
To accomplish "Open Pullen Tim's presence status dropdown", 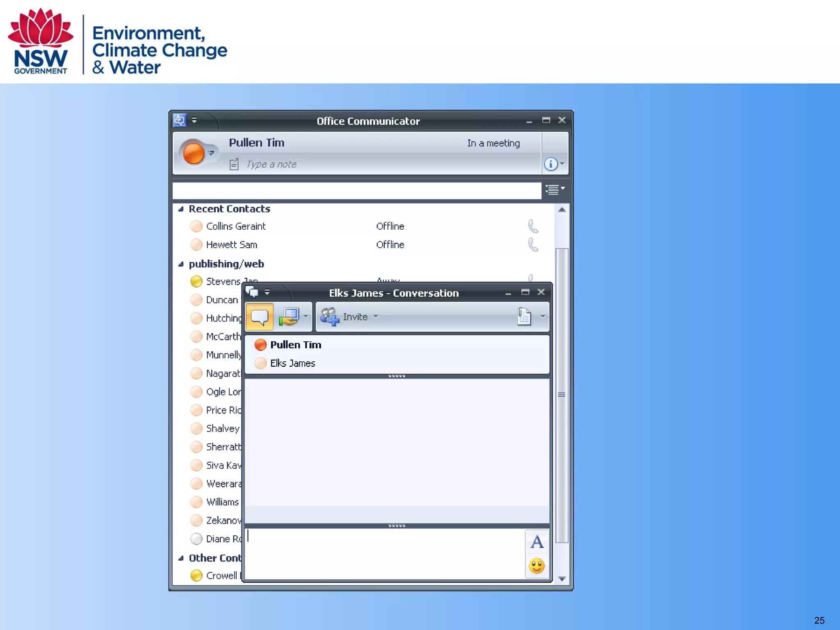I will click(x=211, y=153).
